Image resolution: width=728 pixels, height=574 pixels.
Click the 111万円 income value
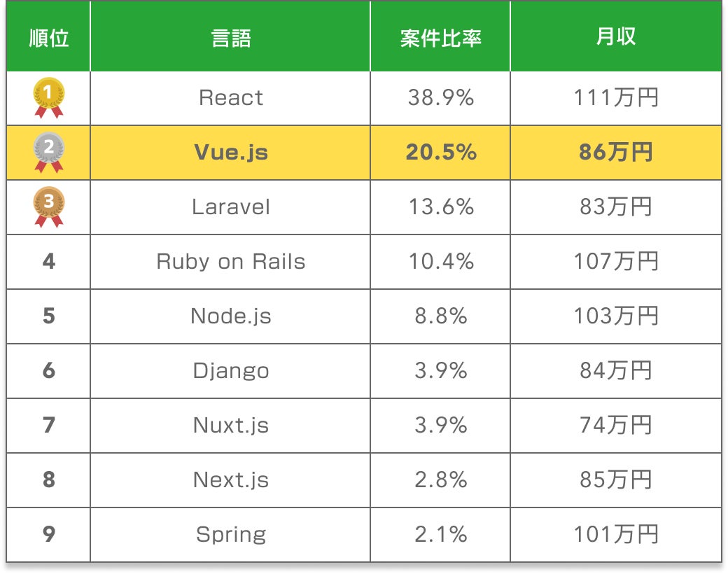pos(616,98)
